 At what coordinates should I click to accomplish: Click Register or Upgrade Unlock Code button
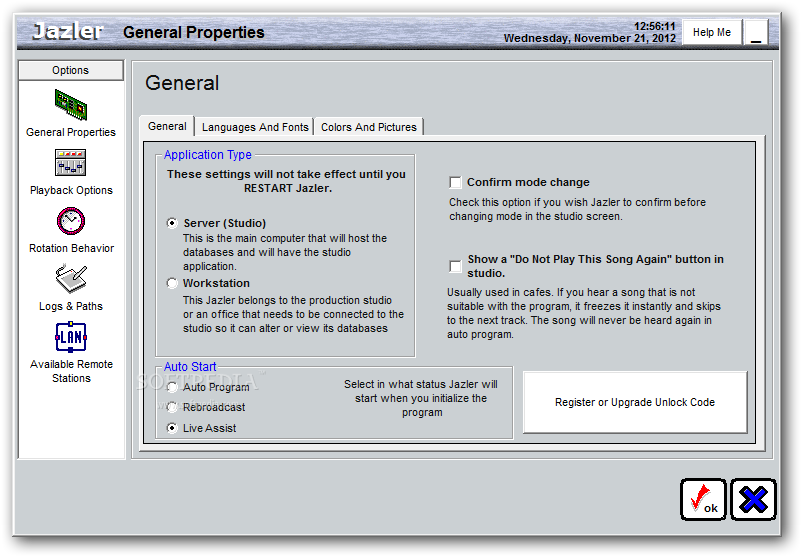coord(635,403)
